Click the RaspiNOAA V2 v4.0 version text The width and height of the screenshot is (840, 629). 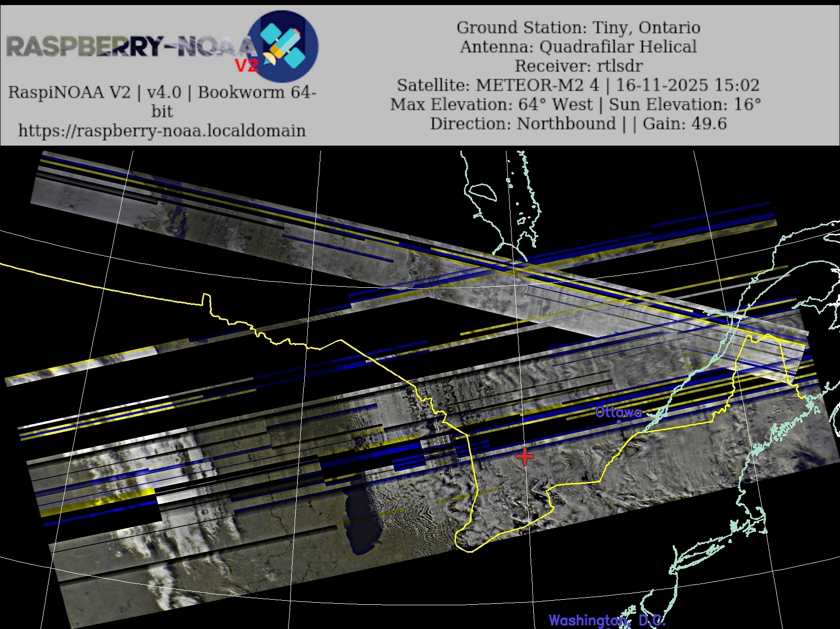tap(95, 92)
